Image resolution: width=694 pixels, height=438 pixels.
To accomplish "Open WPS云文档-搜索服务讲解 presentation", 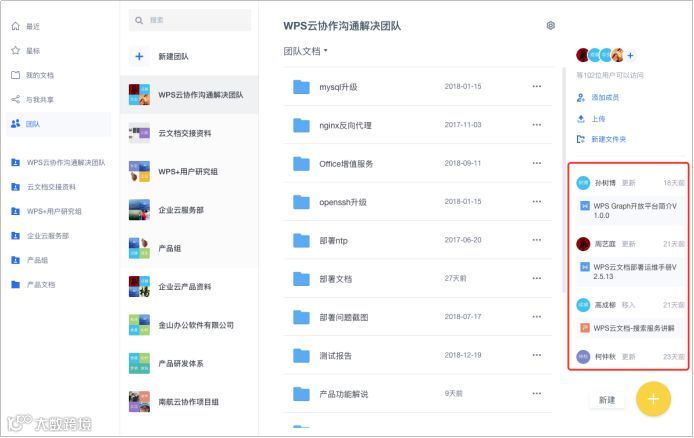I will coord(631,328).
